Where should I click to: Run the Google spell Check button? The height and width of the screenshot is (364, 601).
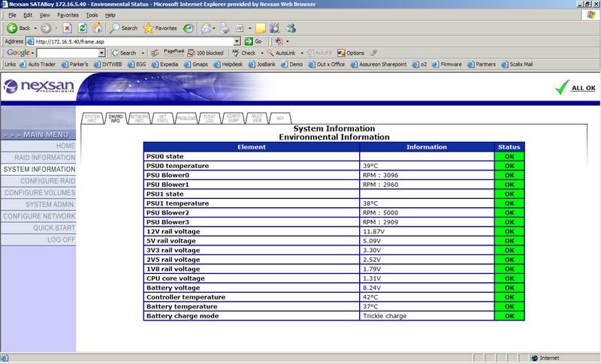[x=243, y=53]
